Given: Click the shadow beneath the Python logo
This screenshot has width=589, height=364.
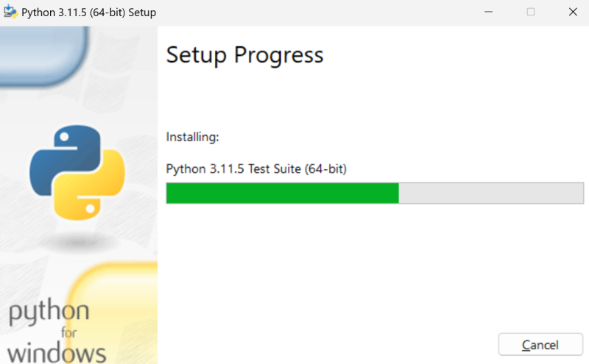Looking at the screenshot, I should click(78, 243).
